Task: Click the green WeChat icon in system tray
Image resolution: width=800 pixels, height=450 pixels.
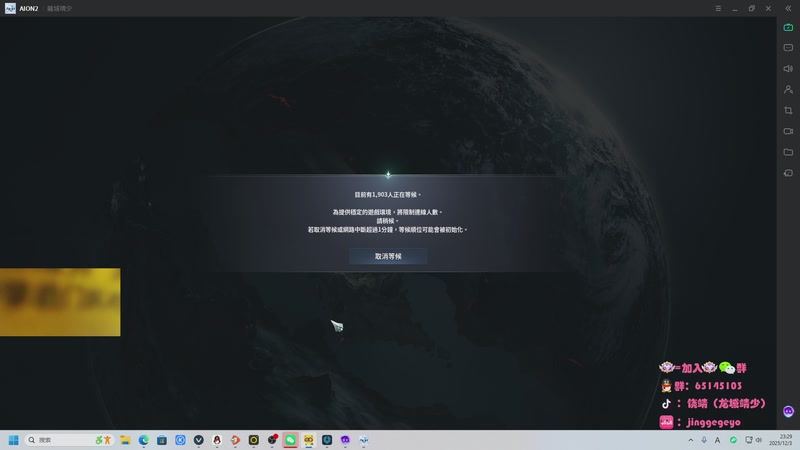Action: click(x=733, y=440)
